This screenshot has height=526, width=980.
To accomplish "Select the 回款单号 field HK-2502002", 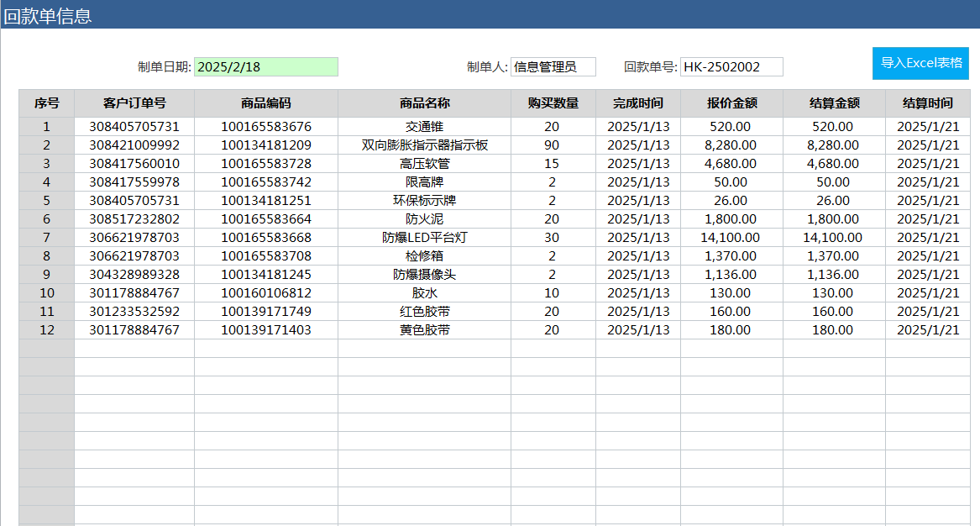I will pyautogui.click(x=731, y=67).
